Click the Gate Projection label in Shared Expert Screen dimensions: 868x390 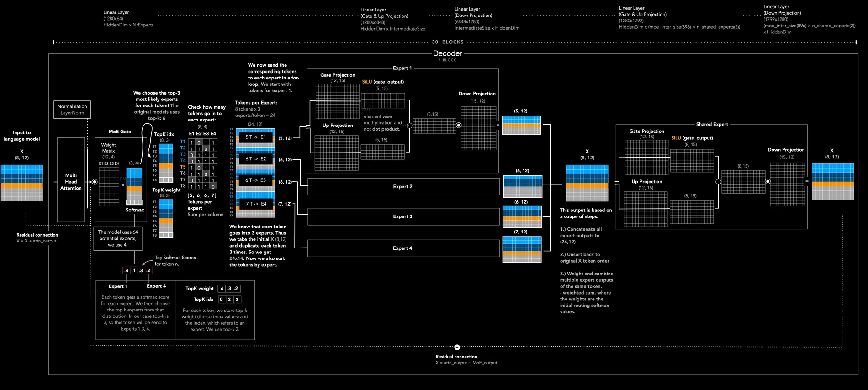(x=646, y=131)
